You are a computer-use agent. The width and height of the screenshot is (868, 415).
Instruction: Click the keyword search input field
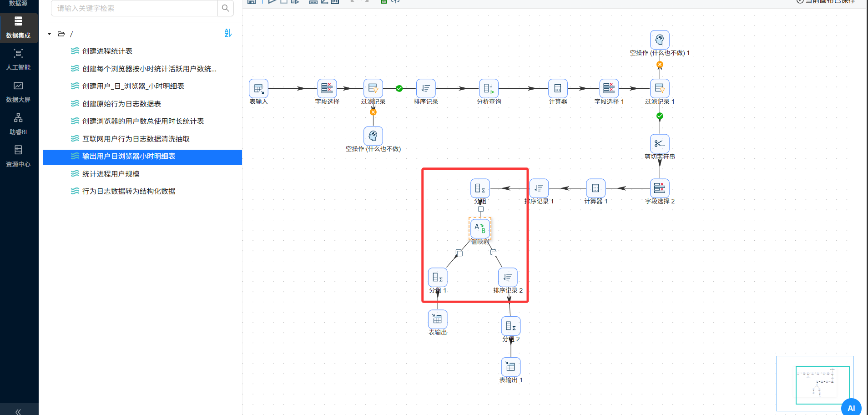pyautogui.click(x=134, y=8)
